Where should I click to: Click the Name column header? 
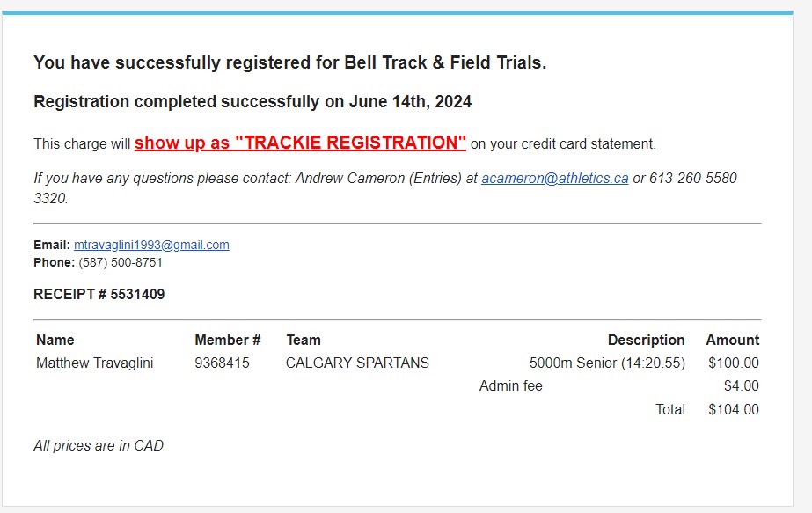click(55, 340)
